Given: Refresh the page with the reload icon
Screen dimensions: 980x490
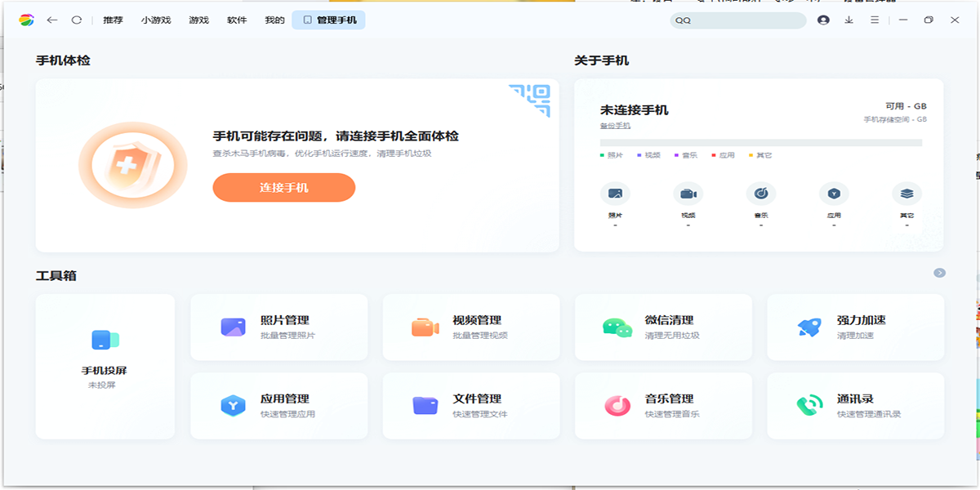Looking at the screenshot, I should [77, 20].
